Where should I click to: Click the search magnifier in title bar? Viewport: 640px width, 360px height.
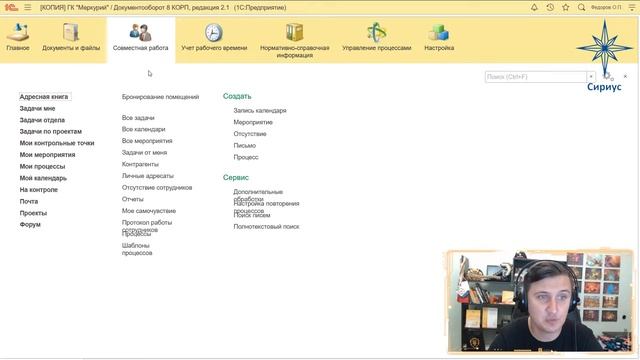click(x=581, y=7)
